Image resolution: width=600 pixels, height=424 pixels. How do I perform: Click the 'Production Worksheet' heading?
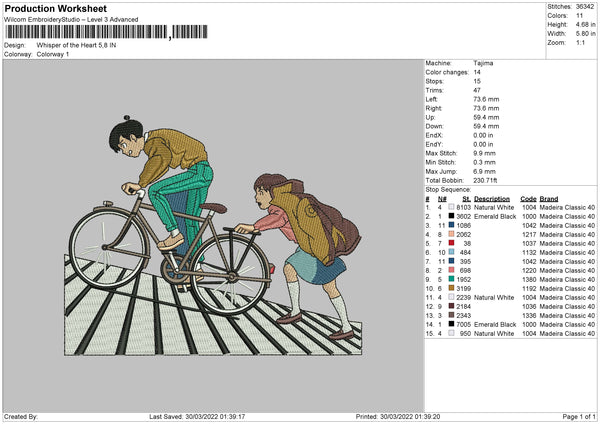pos(55,8)
